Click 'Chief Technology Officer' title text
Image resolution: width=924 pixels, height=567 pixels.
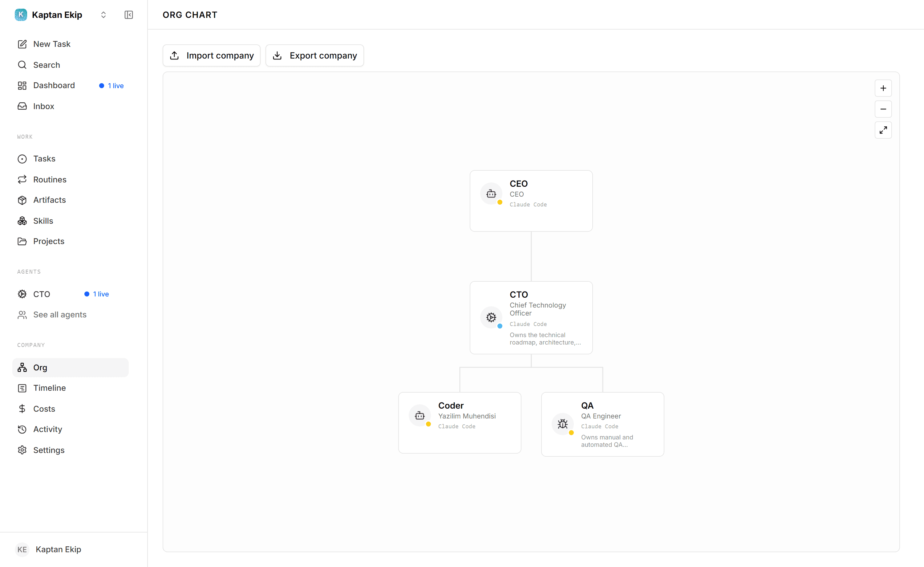538,309
